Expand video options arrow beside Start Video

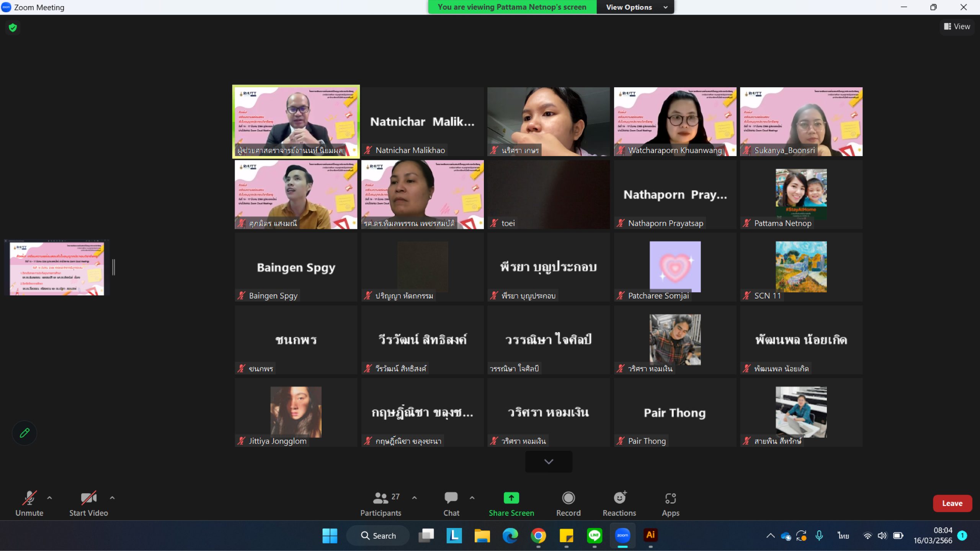(112, 498)
